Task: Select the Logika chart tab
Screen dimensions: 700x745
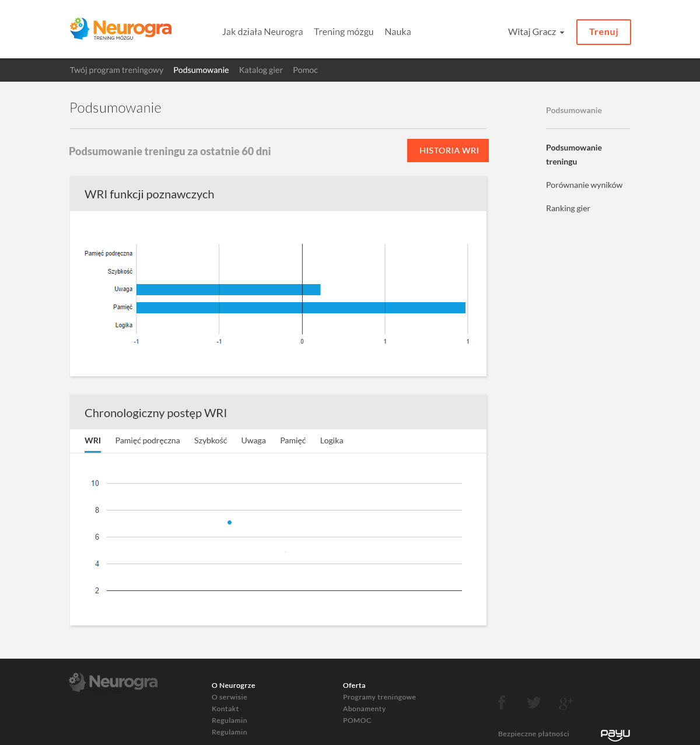Action: (331, 441)
